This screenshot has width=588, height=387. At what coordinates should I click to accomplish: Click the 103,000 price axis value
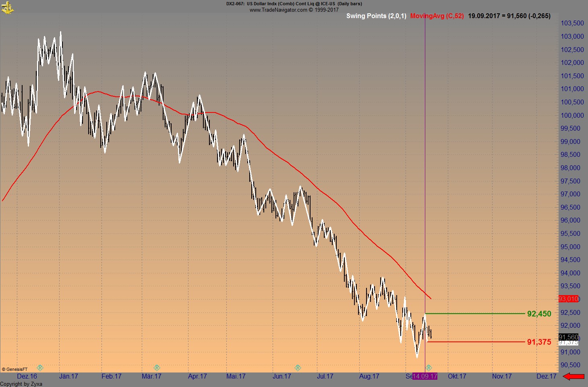[572, 36]
